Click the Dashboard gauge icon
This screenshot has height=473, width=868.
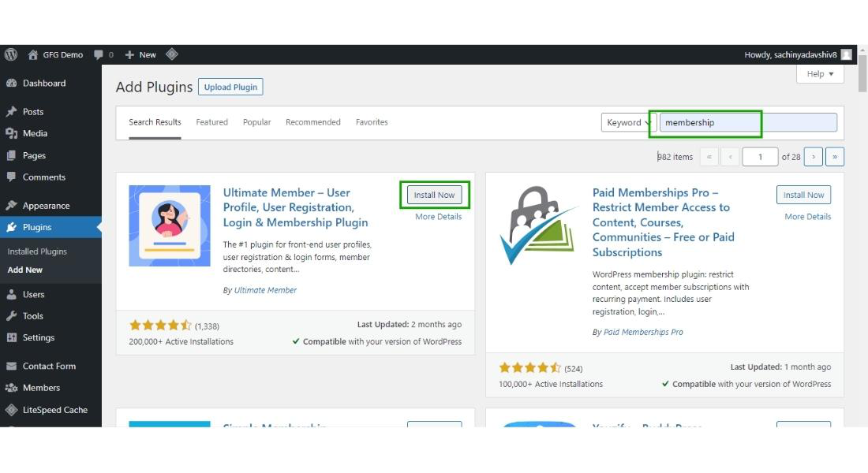point(12,83)
